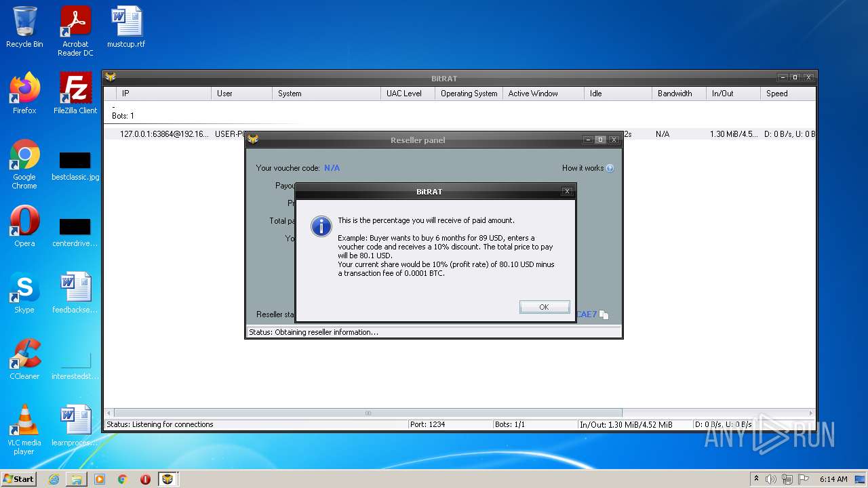Maximize the BitRAT main window

[795, 77]
